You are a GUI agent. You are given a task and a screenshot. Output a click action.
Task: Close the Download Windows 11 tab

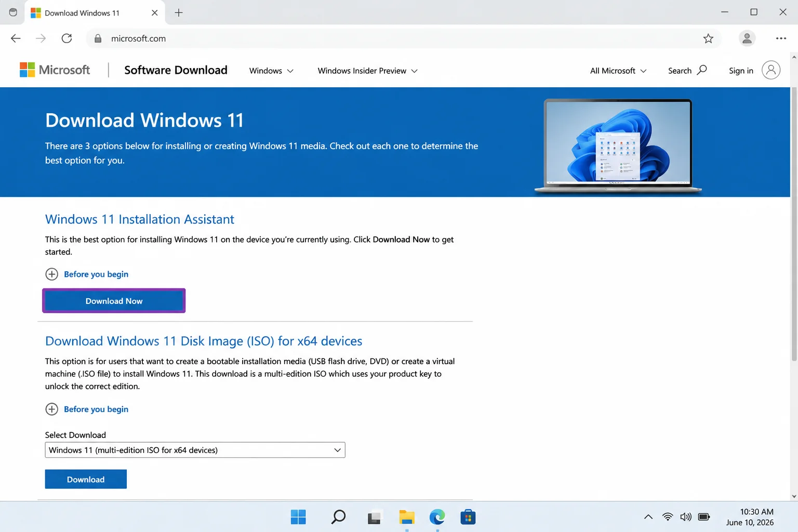(x=154, y=13)
